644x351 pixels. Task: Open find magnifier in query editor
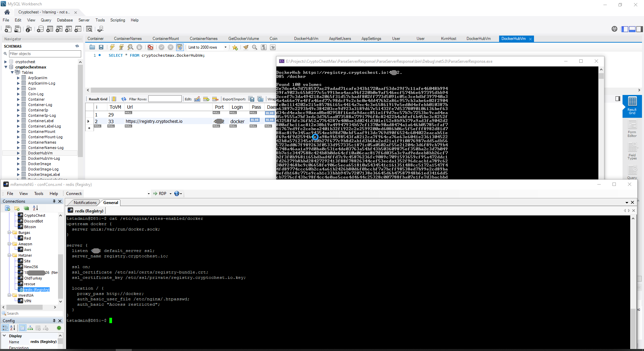point(255,47)
